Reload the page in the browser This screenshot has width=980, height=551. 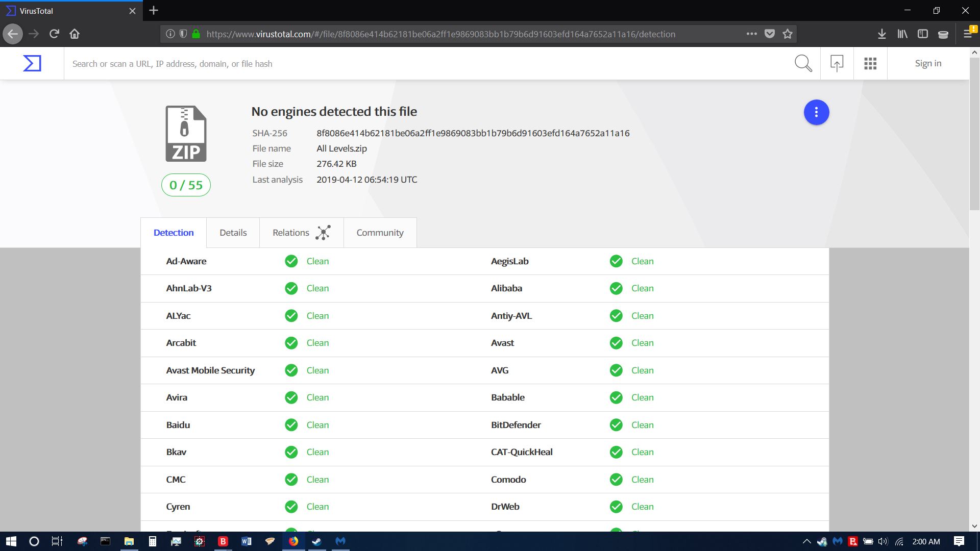pos(54,34)
